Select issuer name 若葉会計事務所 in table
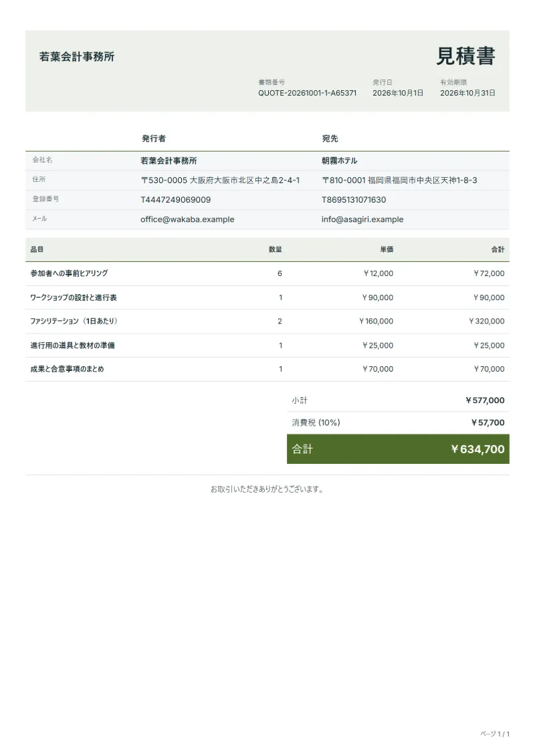The height and width of the screenshot is (756, 535). point(169,160)
